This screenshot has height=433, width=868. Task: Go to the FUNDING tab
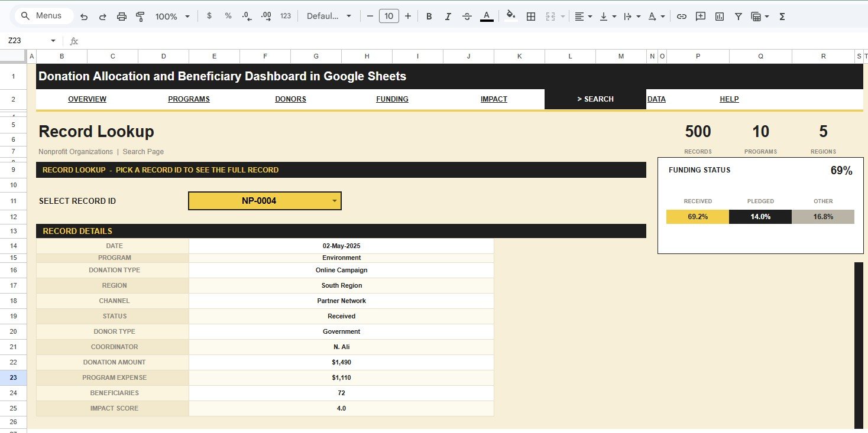[392, 99]
